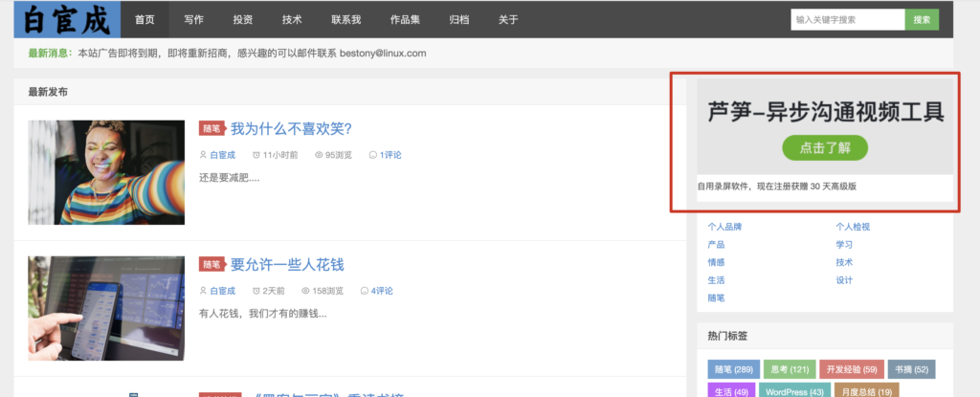Click the 白宦成 site logo

pyautogui.click(x=68, y=19)
